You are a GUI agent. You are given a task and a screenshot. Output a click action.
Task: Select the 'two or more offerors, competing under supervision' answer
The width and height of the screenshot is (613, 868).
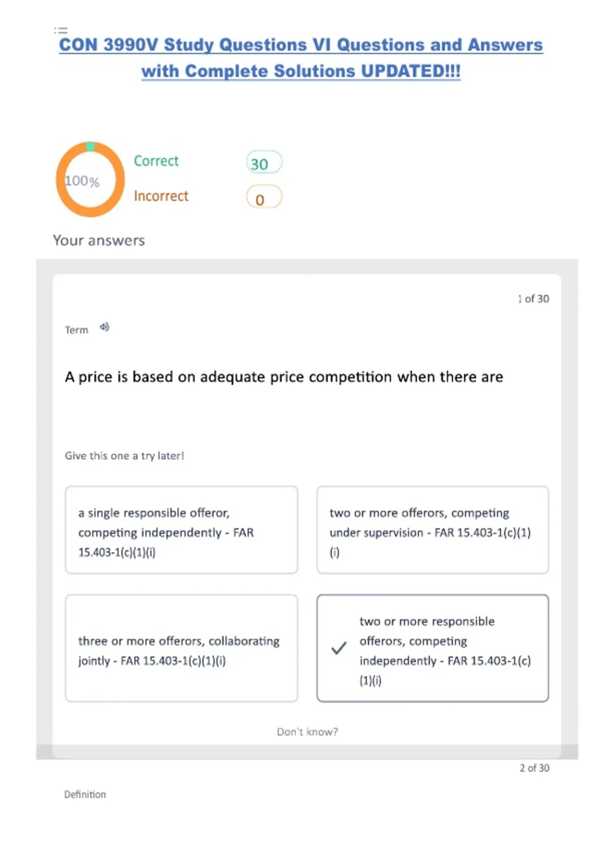pyautogui.click(x=432, y=530)
